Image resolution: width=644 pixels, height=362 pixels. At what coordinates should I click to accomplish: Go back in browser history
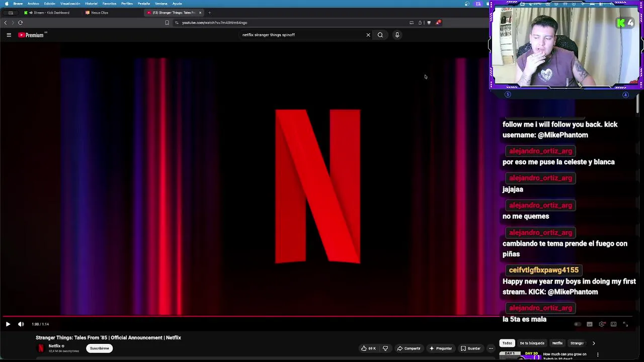[6, 23]
